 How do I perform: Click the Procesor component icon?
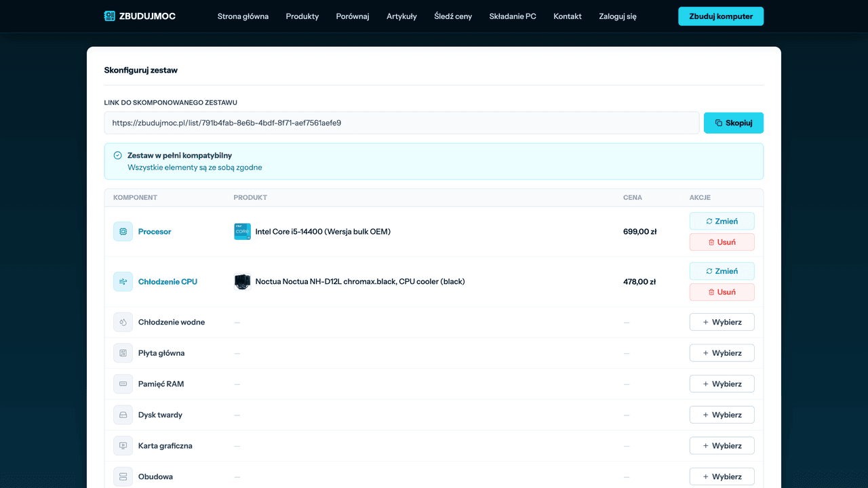pyautogui.click(x=123, y=232)
